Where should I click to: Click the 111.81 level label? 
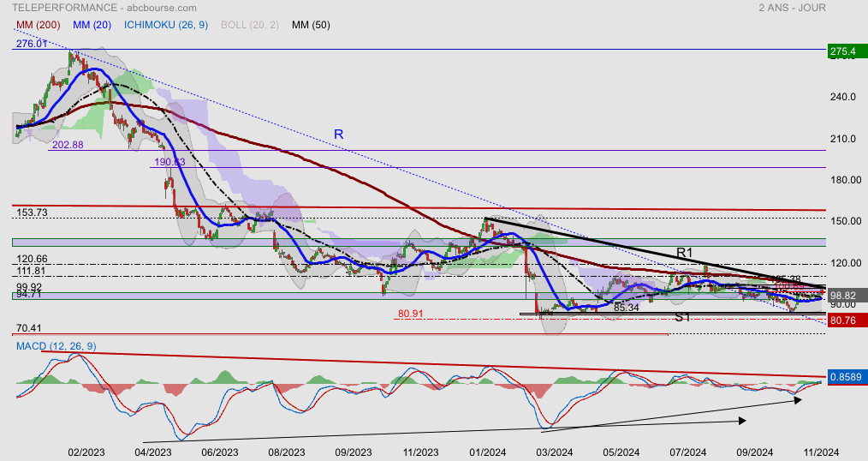[x=32, y=271]
